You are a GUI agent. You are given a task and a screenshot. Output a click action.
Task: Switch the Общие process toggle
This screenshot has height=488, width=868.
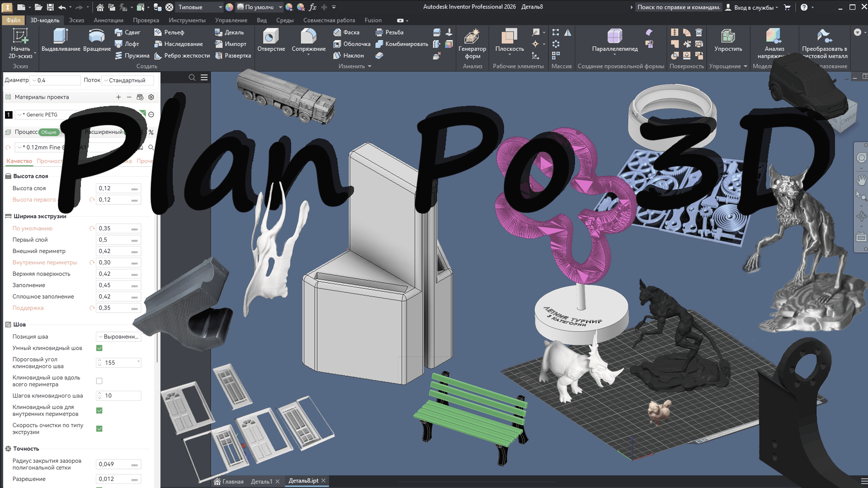[x=49, y=132]
